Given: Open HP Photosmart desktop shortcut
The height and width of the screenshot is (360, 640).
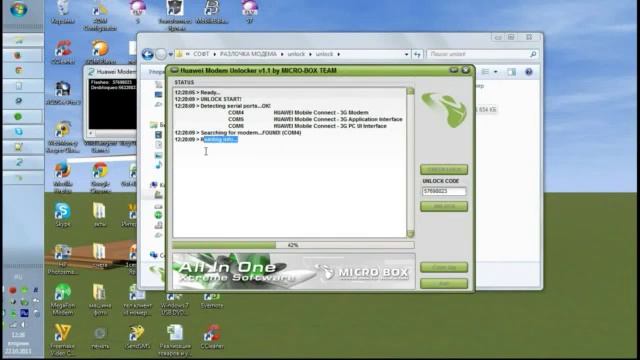Looking at the screenshot, I should (62, 259).
